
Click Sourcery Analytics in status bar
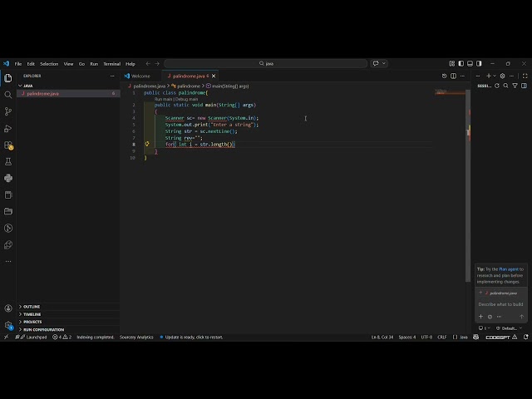(x=136, y=337)
